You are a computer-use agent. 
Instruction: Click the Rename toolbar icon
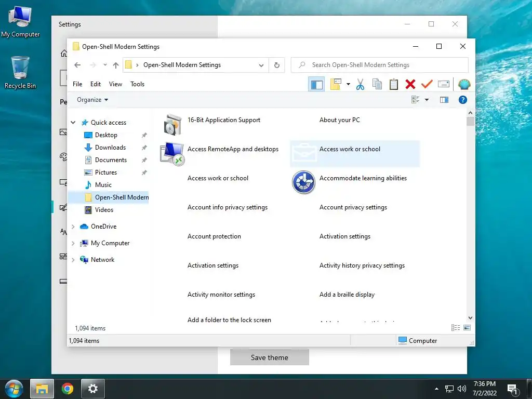tap(444, 84)
